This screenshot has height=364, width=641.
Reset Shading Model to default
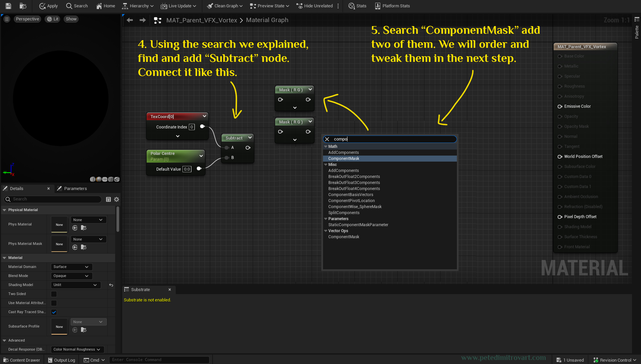tap(111, 285)
